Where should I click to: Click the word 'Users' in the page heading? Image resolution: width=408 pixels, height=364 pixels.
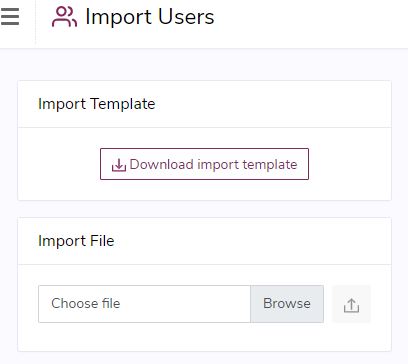point(186,17)
